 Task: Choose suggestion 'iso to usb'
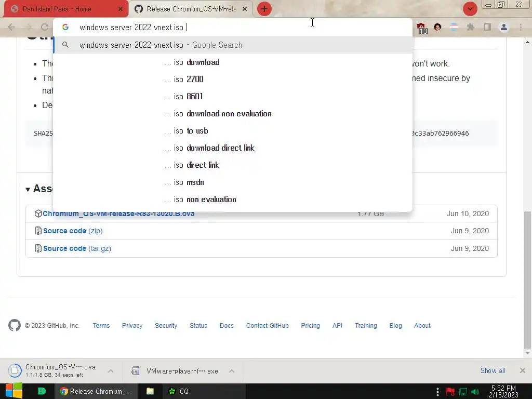(232, 130)
